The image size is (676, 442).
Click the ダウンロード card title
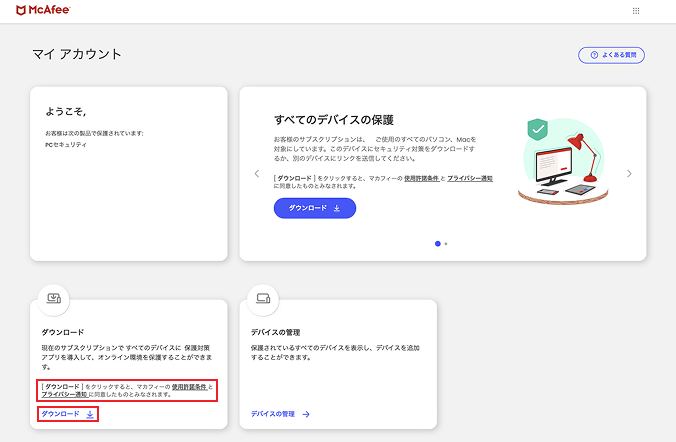(x=63, y=332)
